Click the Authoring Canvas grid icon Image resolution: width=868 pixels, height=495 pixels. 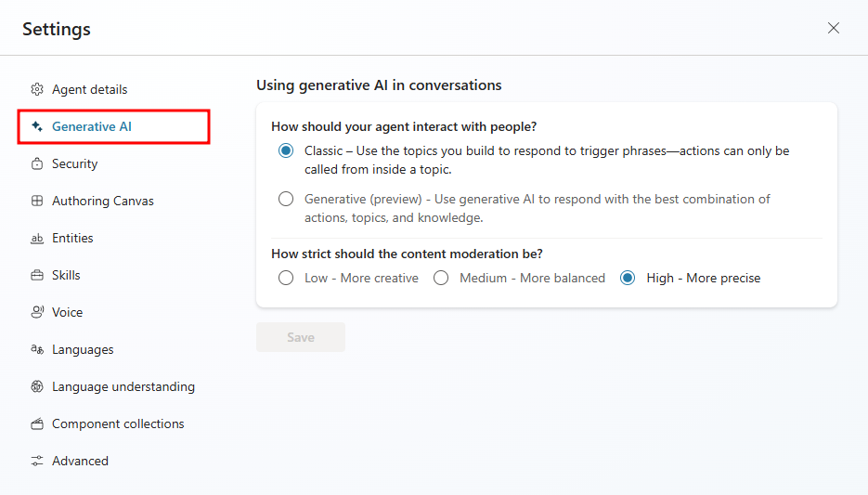pyautogui.click(x=37, y=202)
